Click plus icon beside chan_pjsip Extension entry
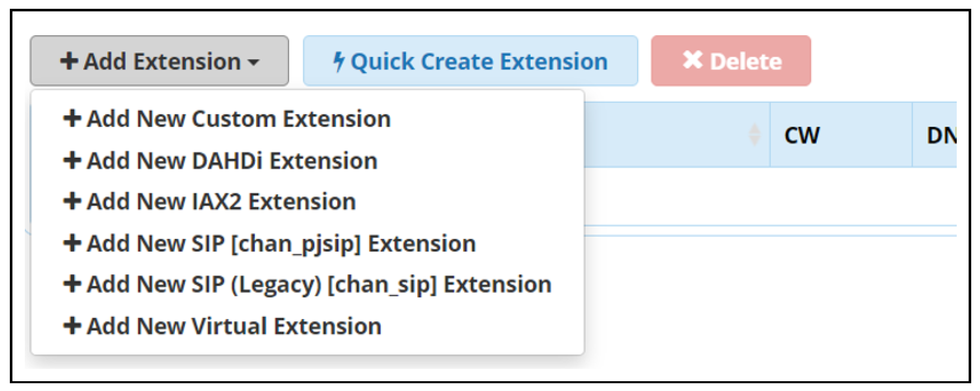Image resolution: width=980 pixels, height=391 pixels. pyautogui.click(x=72, y=243)
